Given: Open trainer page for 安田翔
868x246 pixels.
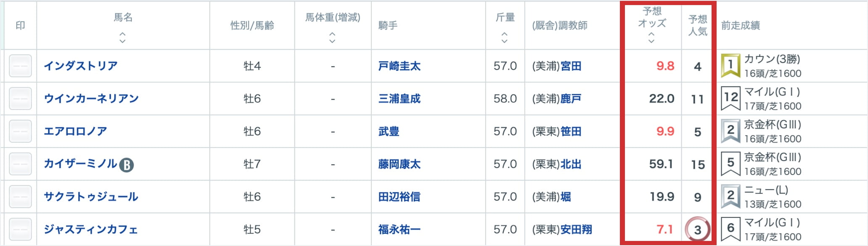Looking at the screenshot, I should pyautogui.click(x=576, y=230).
